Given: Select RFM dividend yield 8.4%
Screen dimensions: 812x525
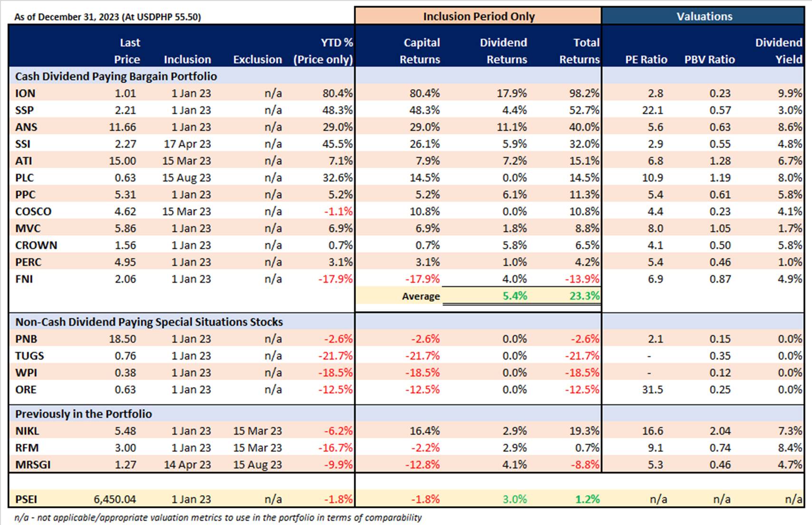Looking at the screenshot, I should pos(790,448).
